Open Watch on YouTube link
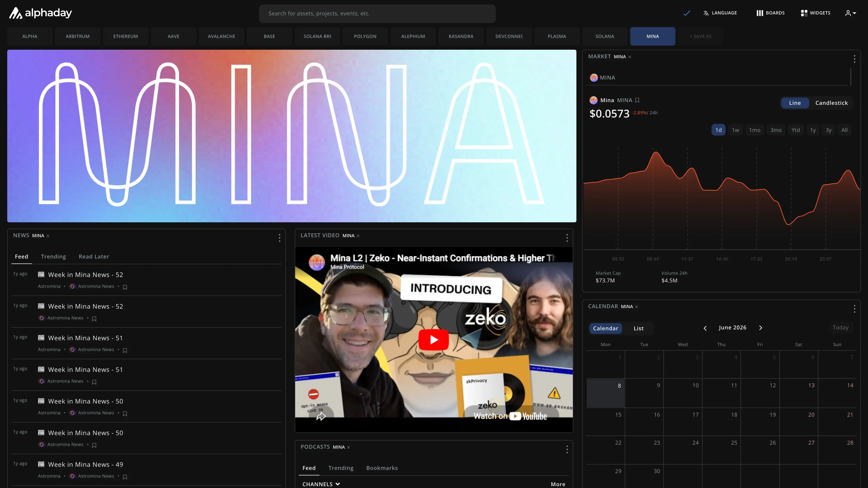Image resolution: width=868 pixels, height=488 pixels. 510,416
